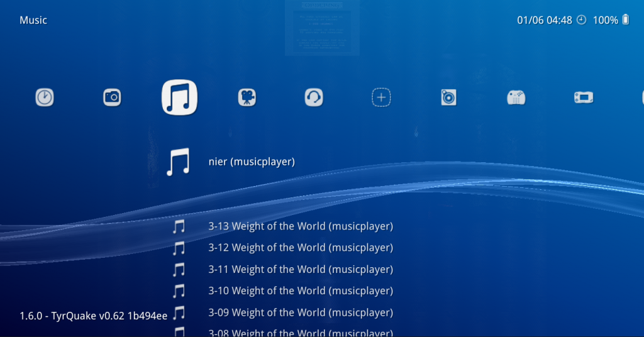The image size is (644, 337).
Task: Click the 100% battery percentage text
Action: click(605, 20)
